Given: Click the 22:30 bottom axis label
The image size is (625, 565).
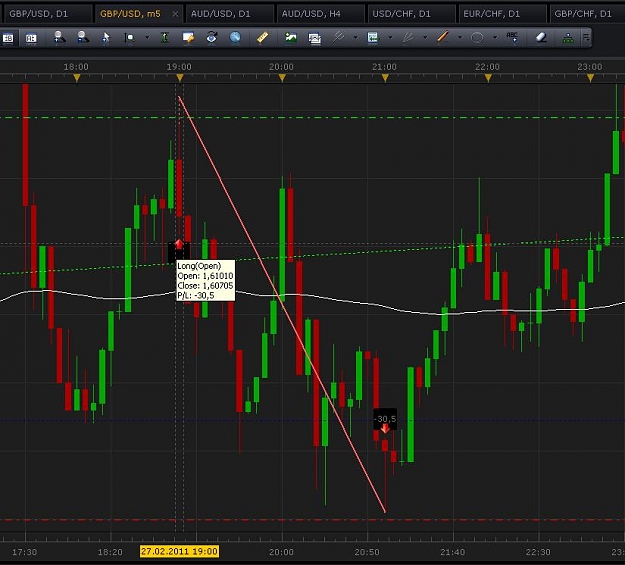Looking at the screenshot, I should click(538, 552).
